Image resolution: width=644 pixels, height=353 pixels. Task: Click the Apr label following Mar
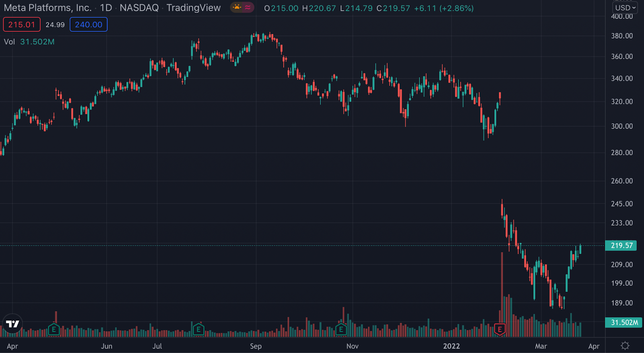pyautogui.click(x=594, y=346)
